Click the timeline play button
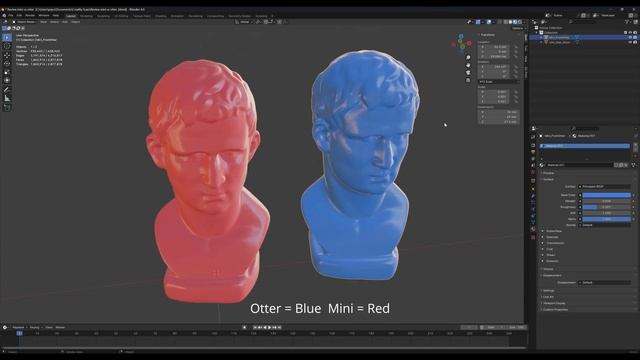640x360 pixels. [x=269, y=327]
